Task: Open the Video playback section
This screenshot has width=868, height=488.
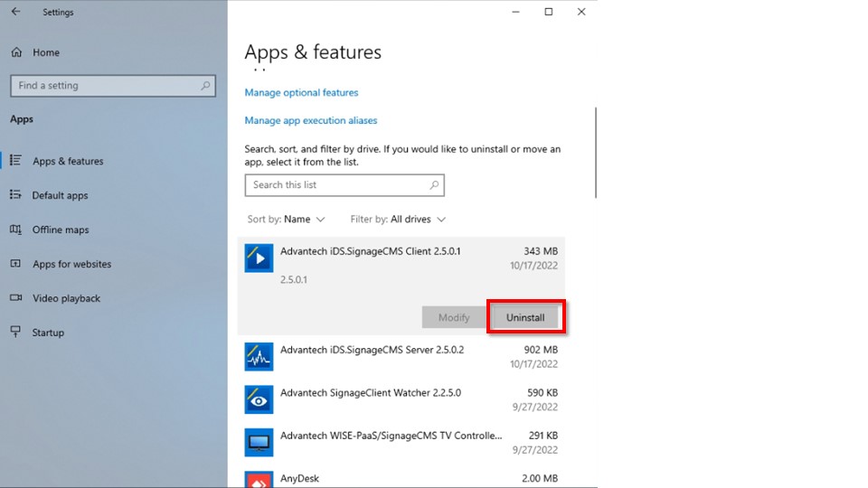Action: 66,298
